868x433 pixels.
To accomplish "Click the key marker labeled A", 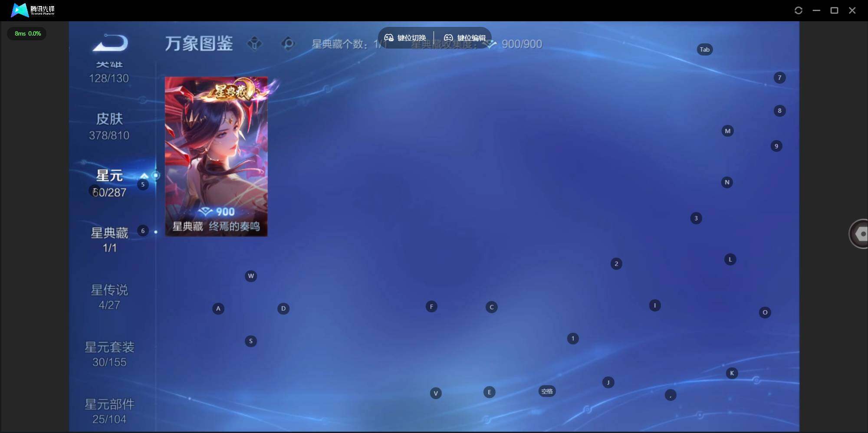I will coord(218,308).
